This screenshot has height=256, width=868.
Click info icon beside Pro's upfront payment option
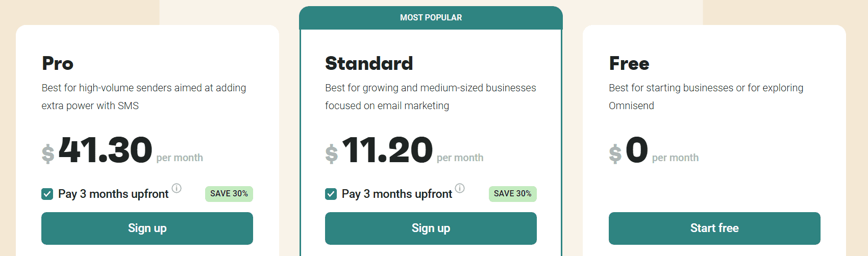click(x=177, y=188)
